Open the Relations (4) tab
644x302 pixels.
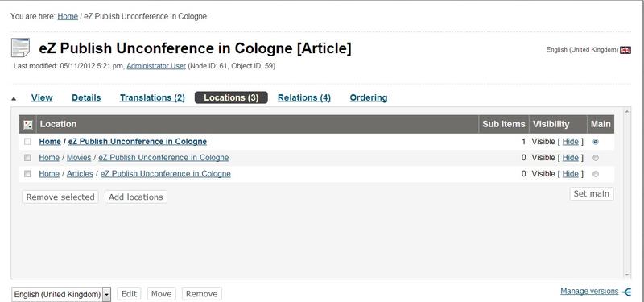[x=304, y=97]
